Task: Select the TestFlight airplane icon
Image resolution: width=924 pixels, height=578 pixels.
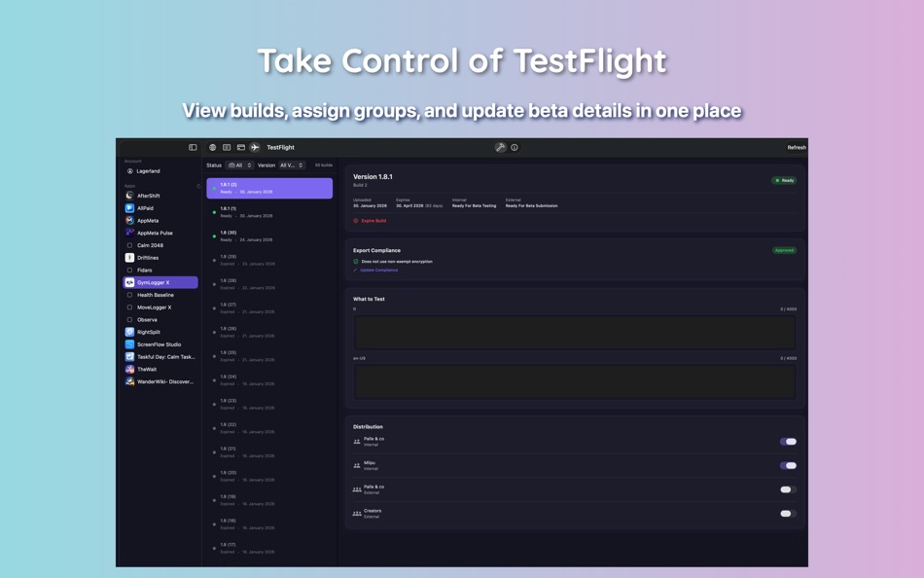Action: 255,148
